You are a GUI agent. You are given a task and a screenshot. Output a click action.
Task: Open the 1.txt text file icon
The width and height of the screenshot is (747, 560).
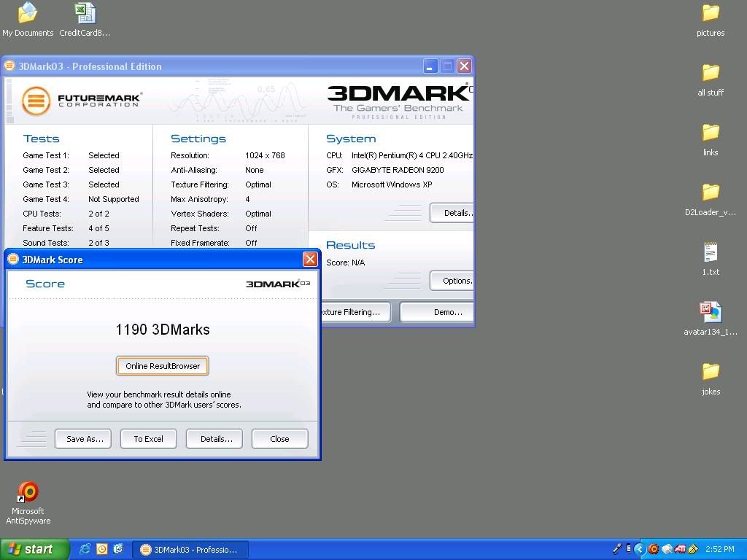(x=711, y=260)
